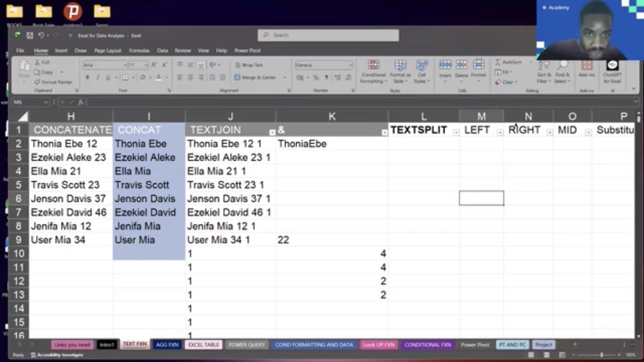
Task: Switch to the Formulas ribbon tab
Action: click(139, 50)
